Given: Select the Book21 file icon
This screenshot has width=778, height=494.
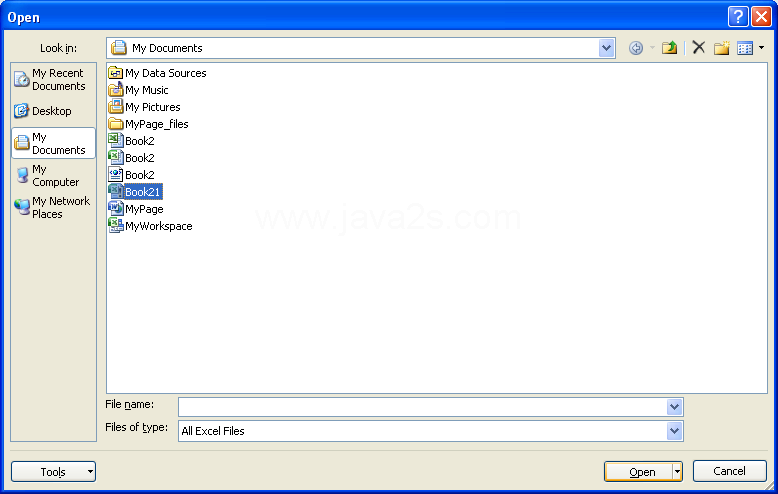Looking at the screenshot, I should 116,191.
